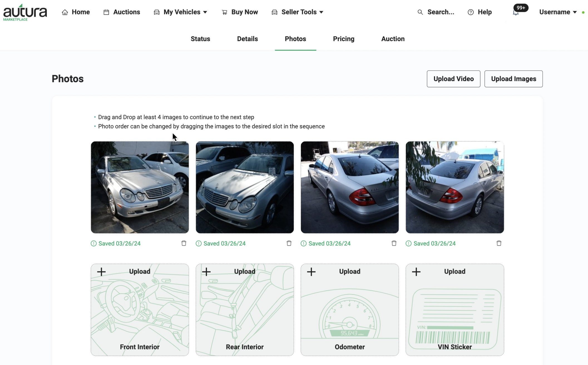Click the Auctions calendar icon

pyautogui.click(x=106, y=12)
